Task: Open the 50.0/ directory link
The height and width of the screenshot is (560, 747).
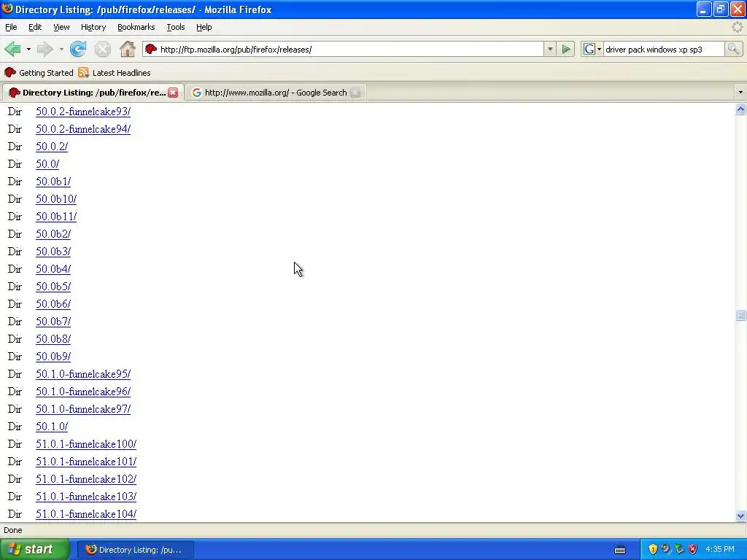Action: pyautogui.click(x=47, y=164)
